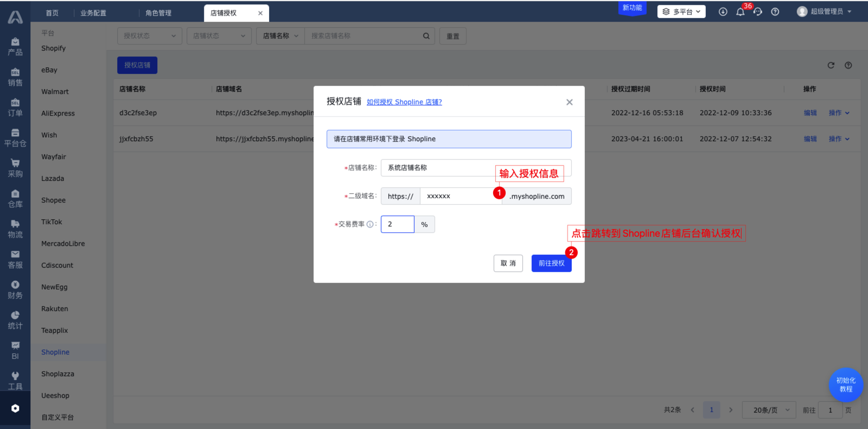Open the 物流 sidebar module
The height and width of the screenshot is (429, 868).
[x=15, y=230]
